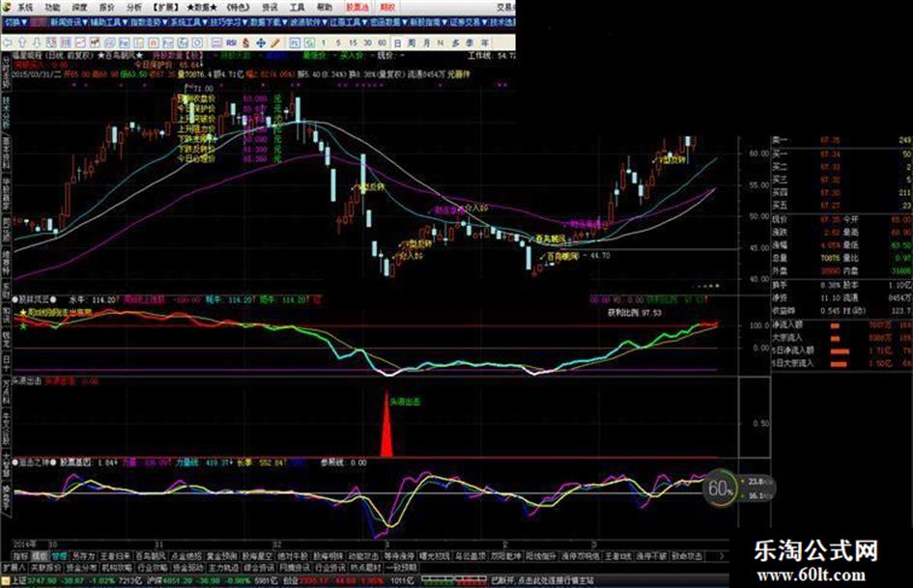
Task: Click the down arrow toolbar icon
Action: (x=37, y=42)
